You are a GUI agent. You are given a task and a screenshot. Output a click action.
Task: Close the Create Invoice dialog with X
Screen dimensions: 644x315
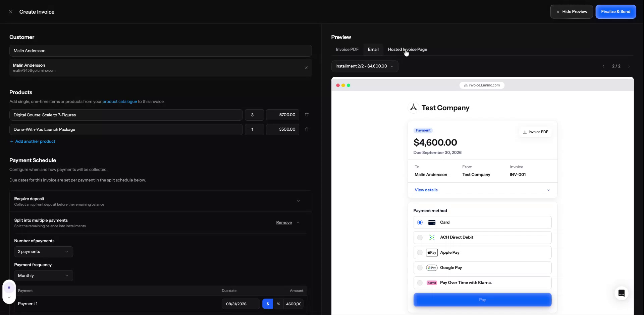pos(11,12)
